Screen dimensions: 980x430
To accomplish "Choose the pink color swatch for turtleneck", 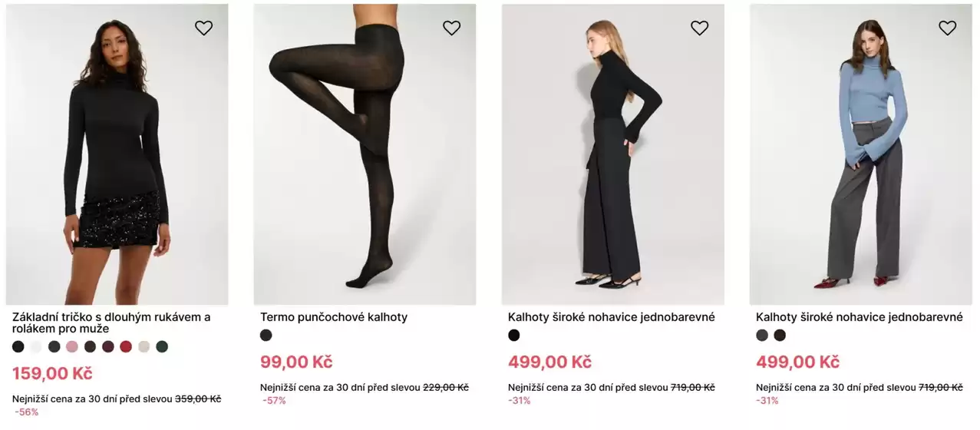I will point(72,346).
